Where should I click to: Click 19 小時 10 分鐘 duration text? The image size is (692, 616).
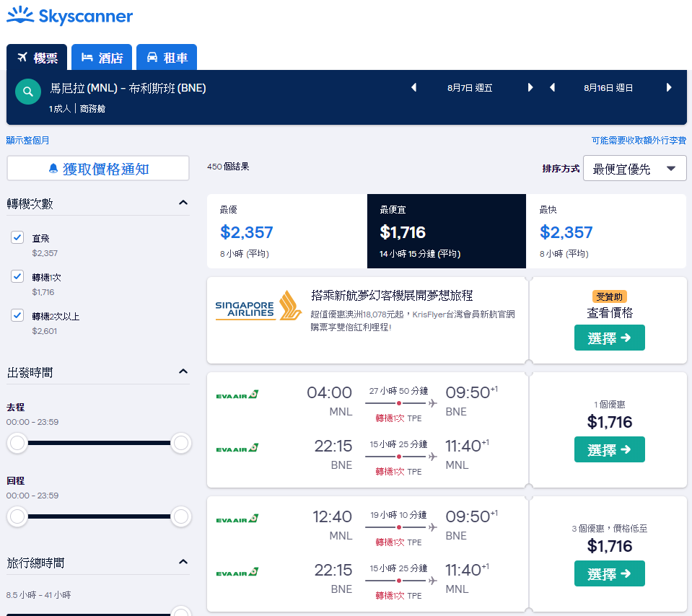point(398,515)
